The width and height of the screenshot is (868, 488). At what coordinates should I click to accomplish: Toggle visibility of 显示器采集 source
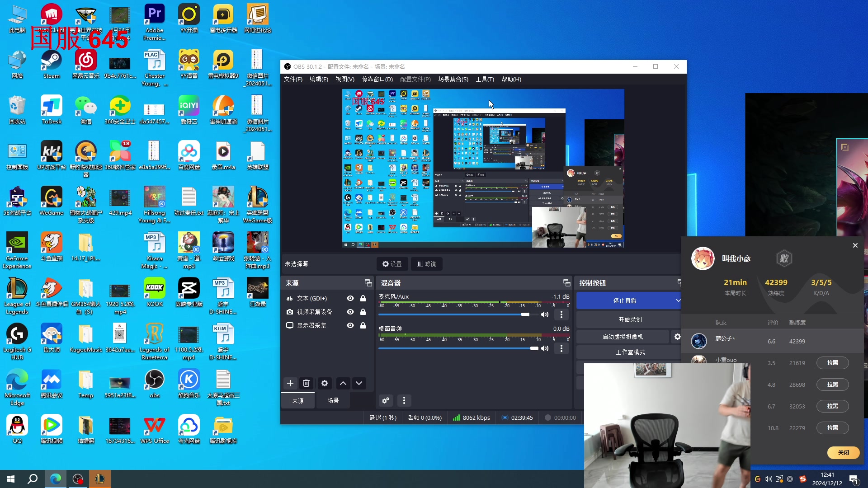(350, 325)
